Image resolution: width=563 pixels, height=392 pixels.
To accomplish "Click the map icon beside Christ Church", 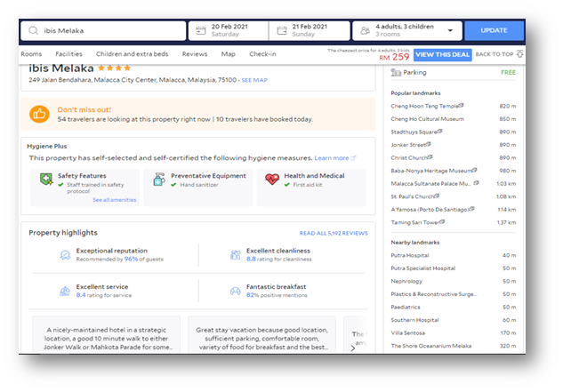I will coord(430,156).
